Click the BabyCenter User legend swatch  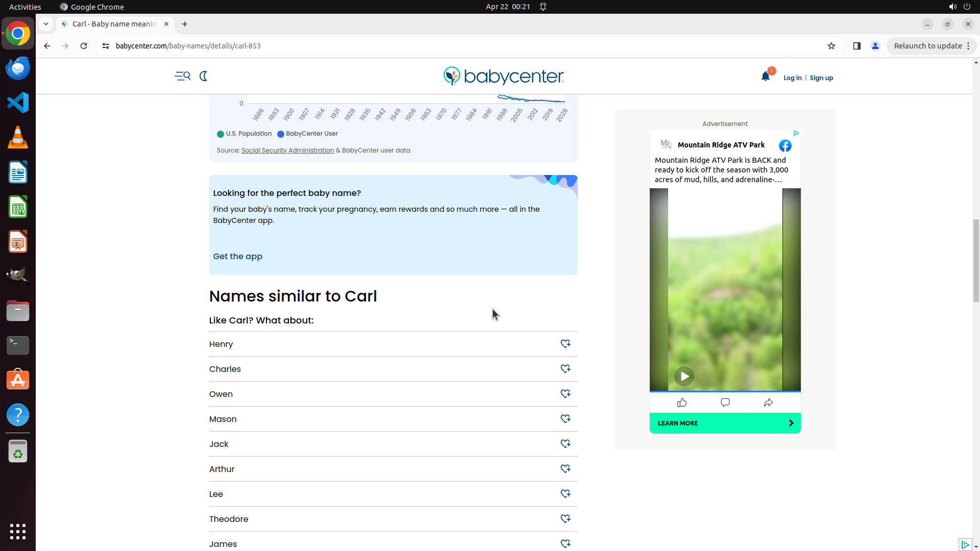click(280, 134)
